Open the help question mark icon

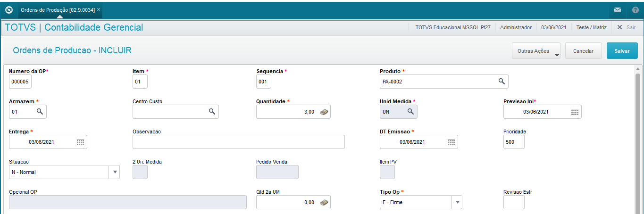[636, 9]
